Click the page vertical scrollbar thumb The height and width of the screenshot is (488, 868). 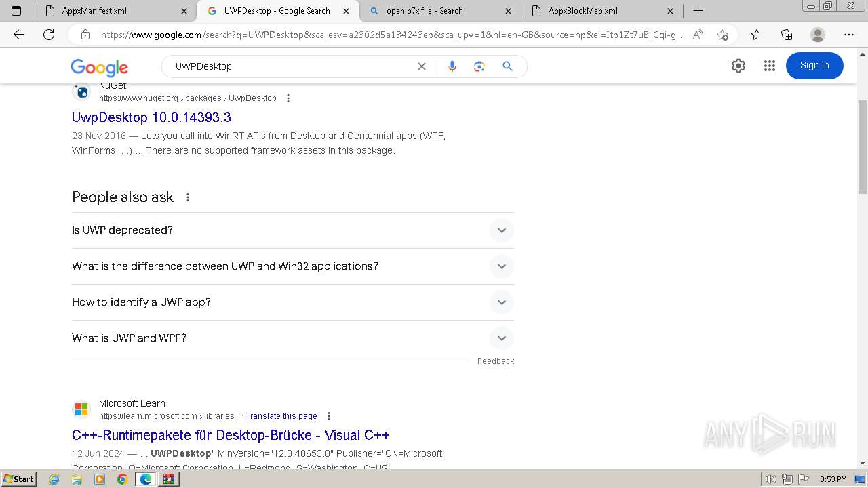coord(863,146)
